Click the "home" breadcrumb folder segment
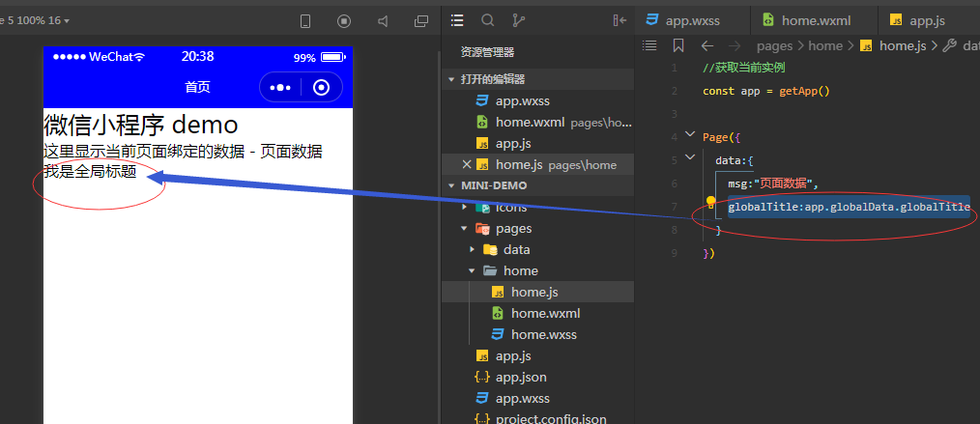Image resolution: width=980 pixels, height=424 pixels. tap(825, 45)
